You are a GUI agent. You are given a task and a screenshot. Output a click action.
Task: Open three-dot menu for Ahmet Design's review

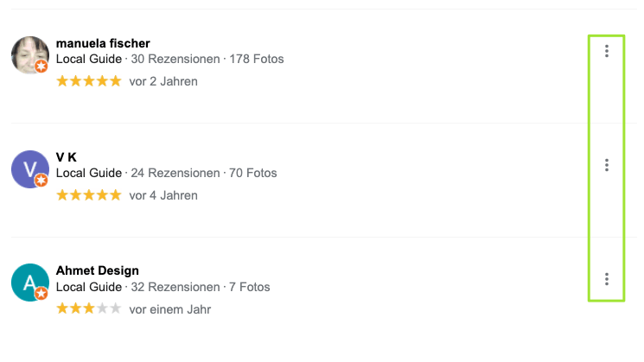[607, 279]
